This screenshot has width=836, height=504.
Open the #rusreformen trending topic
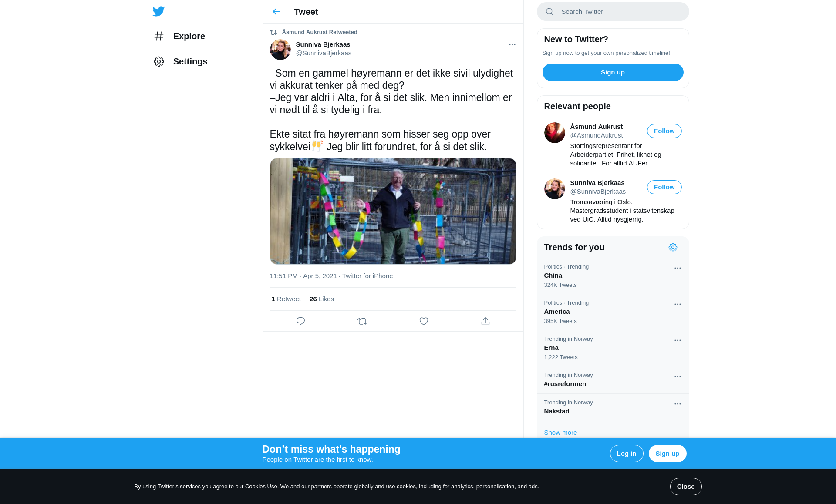[x=613, y=380]
